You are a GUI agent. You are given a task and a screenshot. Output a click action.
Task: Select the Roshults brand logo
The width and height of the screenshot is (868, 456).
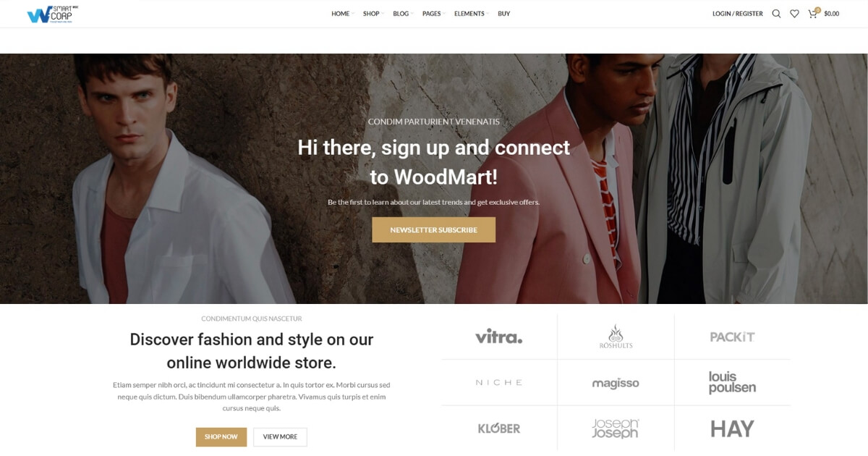tap(616, 337)
